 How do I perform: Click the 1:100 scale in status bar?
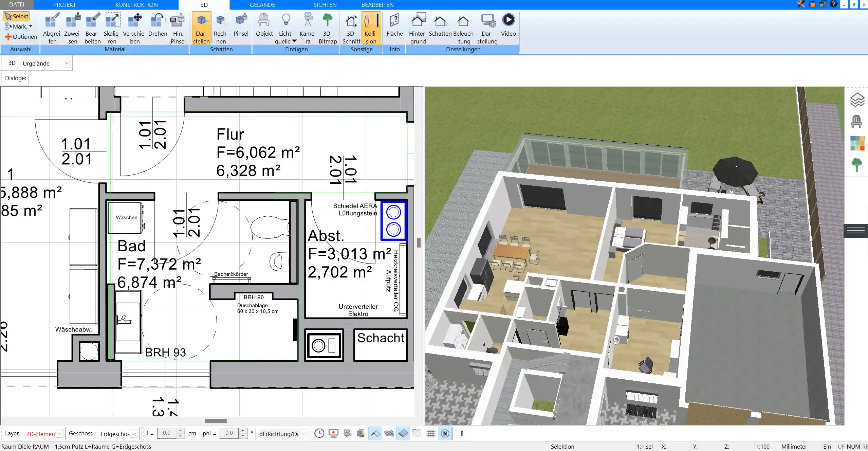(763, 447)
